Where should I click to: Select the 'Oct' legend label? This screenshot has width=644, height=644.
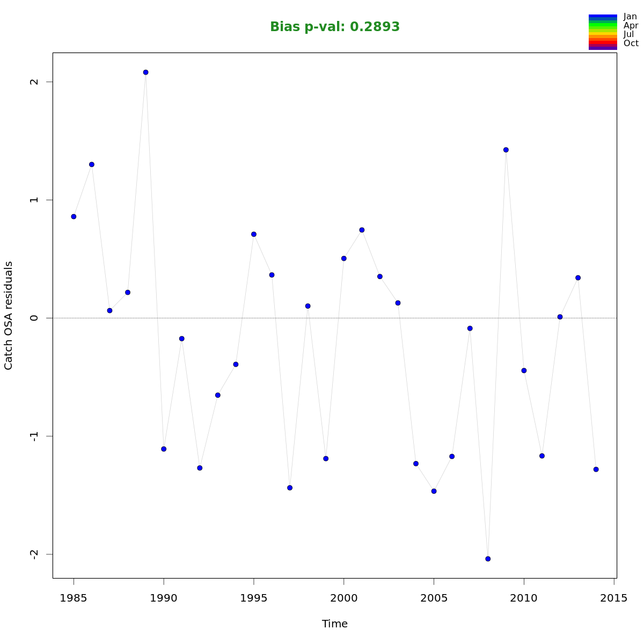pyautogui.click(x=631, y=43)
